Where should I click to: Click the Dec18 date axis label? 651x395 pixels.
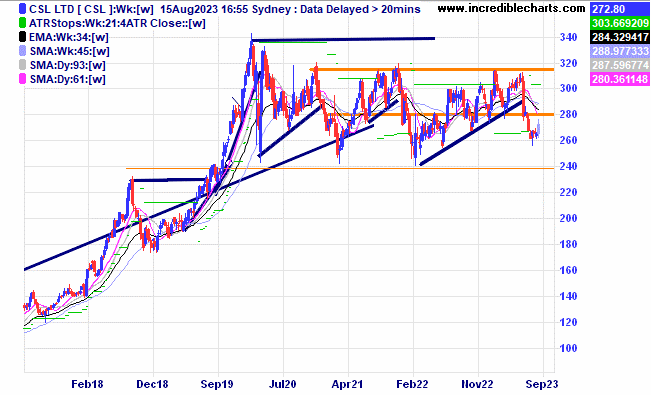[152, 384]
